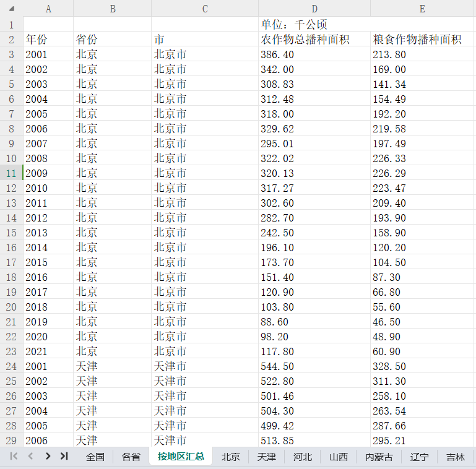Select the cell containing 544.50
The image size is (476, 469).
(x=314, y=366)
